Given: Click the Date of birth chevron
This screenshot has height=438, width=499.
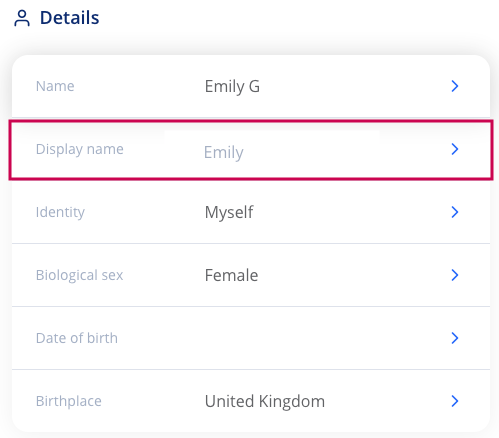Looking at the screenshot, I should 455,338.
